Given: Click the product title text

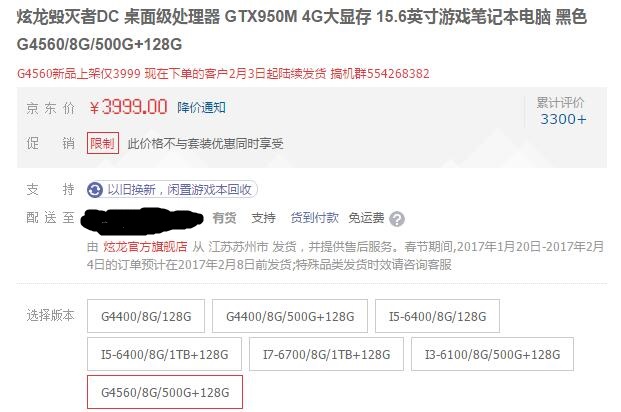Looking at the screenshot, I should click(x=302, y=31).
